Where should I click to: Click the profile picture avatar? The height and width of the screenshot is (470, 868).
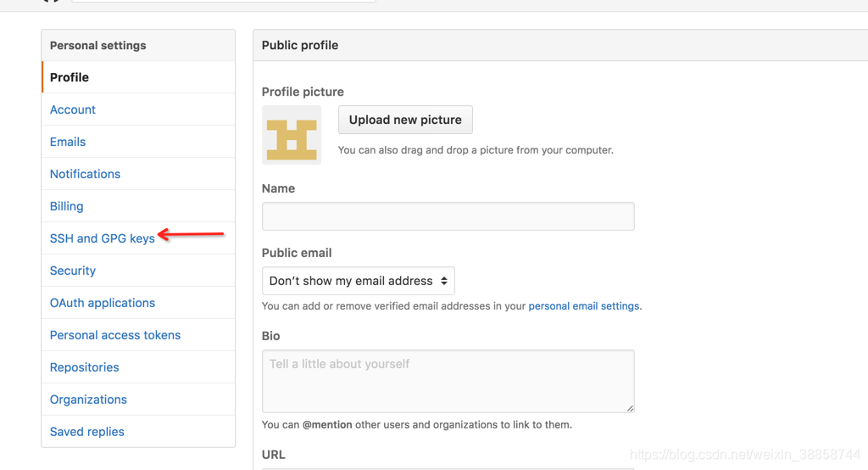click(292, 135)
